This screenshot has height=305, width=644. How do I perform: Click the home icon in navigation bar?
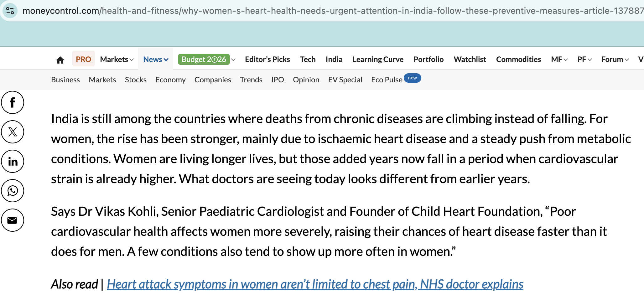pos(60,60)
